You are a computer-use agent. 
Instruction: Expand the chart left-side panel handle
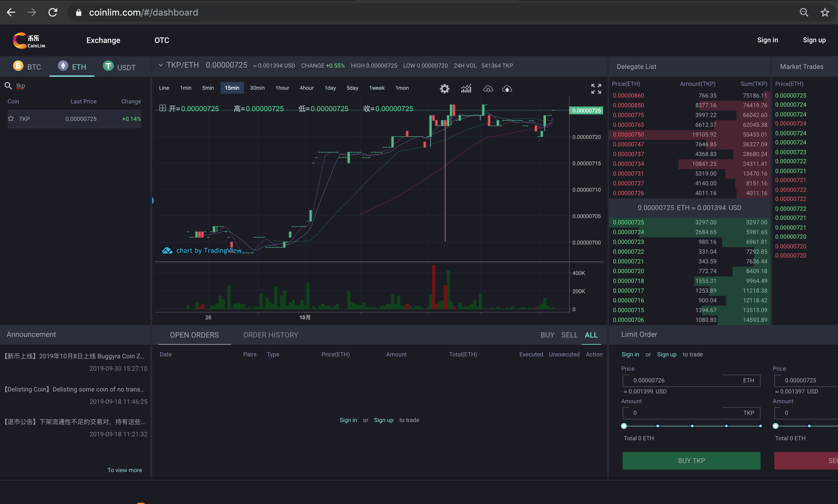153,200
